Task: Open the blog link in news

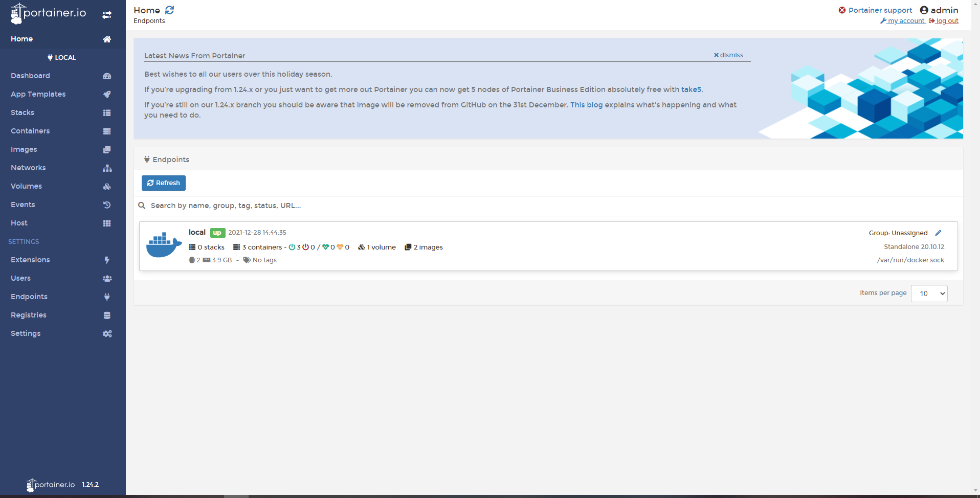Action: [x=587, y=105]
